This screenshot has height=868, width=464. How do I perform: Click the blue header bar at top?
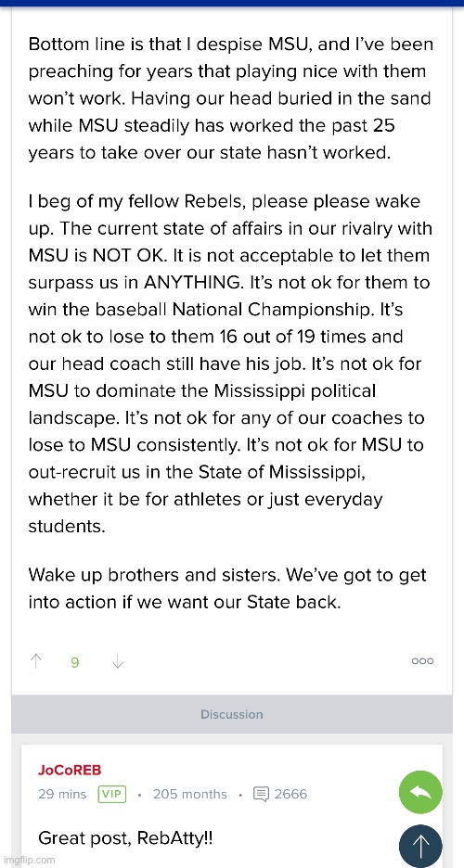pos(232,4)
